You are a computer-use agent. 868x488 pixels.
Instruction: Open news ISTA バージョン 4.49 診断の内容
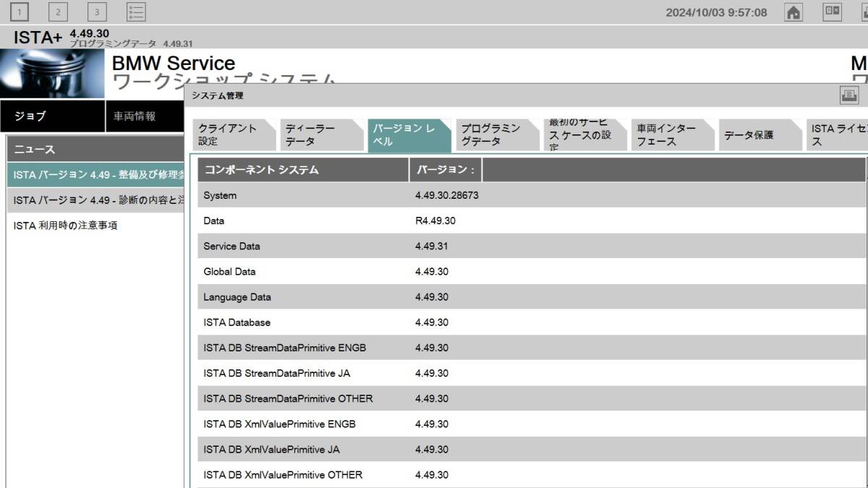(95, 200)
